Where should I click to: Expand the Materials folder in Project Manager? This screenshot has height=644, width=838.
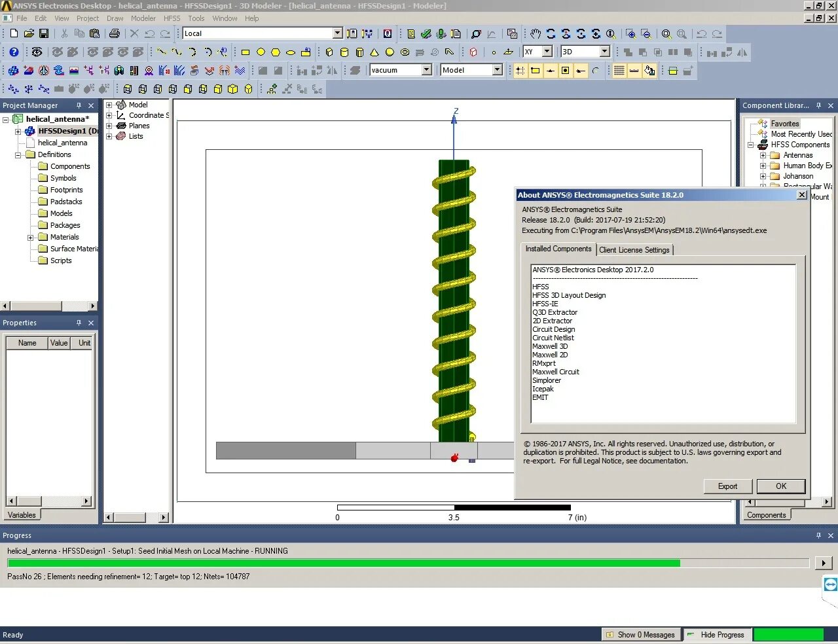30,238
